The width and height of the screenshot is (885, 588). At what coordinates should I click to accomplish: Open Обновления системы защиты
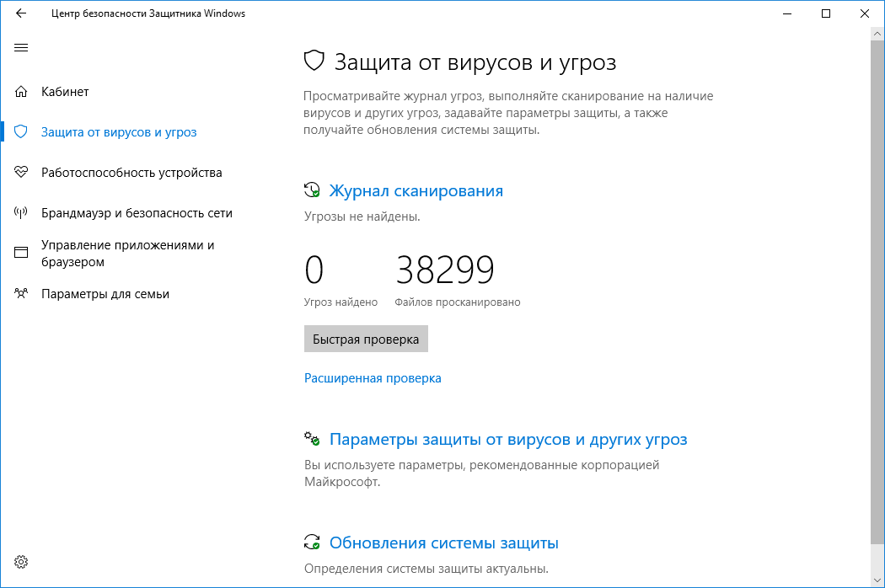tap(445, 543)
